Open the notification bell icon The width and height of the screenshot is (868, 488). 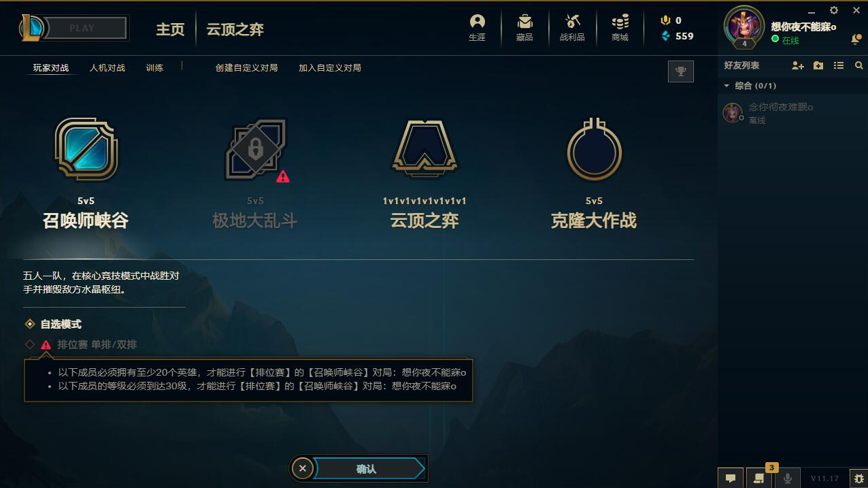(x=856, y=40)
